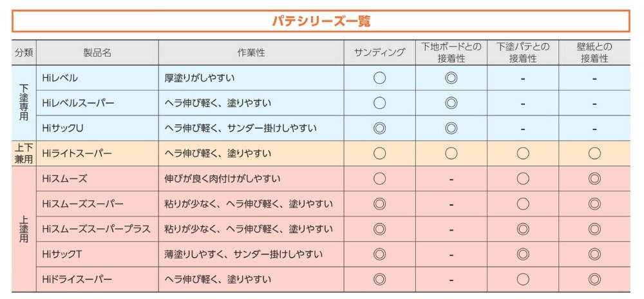Click Hiドライスーパー's サンディング double circle
Image resolution: width=644 pixels, height=299 pixels.
coord(379,279)
